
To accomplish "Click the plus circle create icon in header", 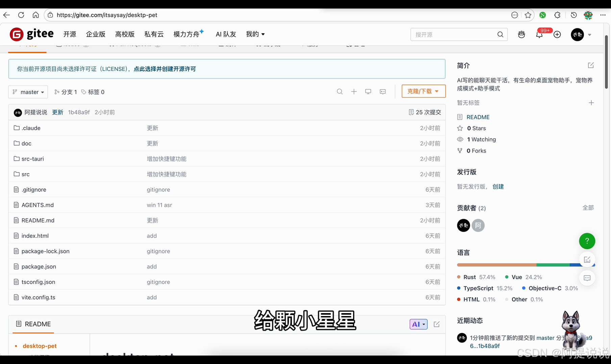I will pos(557,34).
